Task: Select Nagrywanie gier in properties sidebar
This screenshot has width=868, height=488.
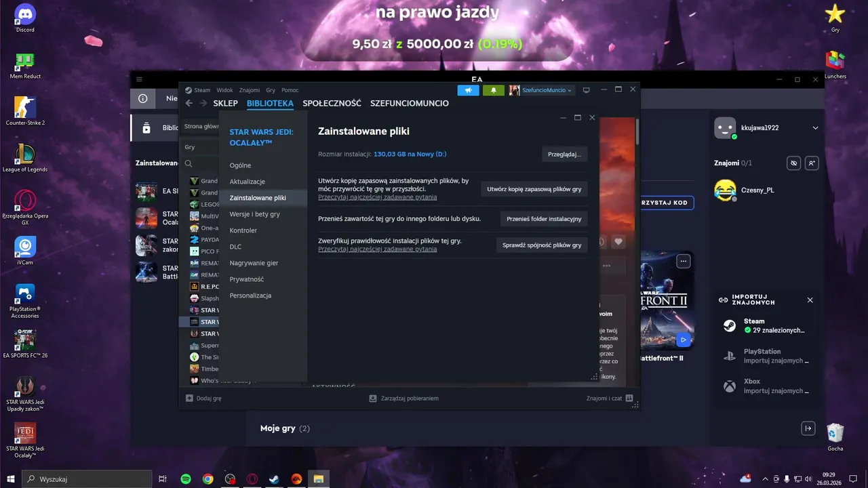Action: tap(263, 263)
